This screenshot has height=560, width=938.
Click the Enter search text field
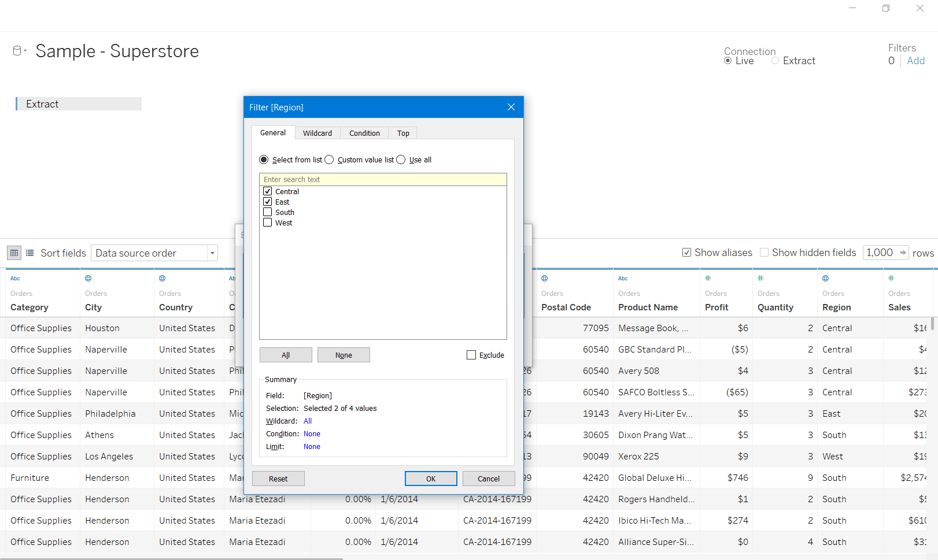coord(383,180)
